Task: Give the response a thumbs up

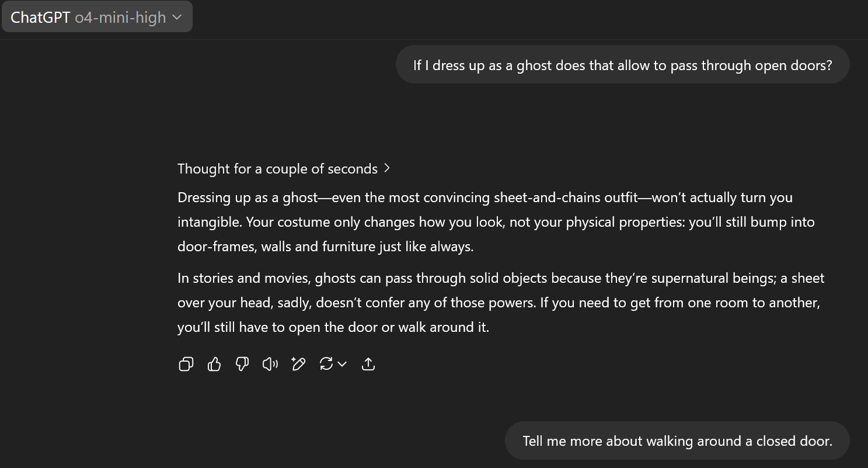Action: tap(214, 365)
